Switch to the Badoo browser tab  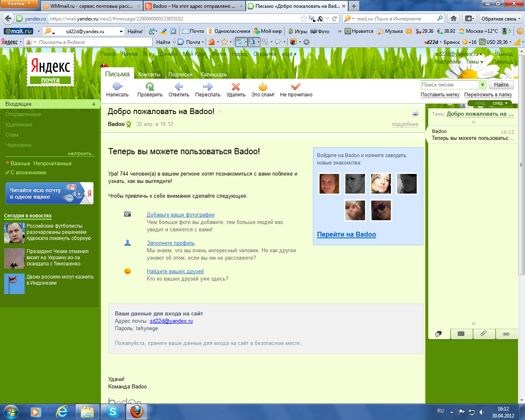click(194, 6)
